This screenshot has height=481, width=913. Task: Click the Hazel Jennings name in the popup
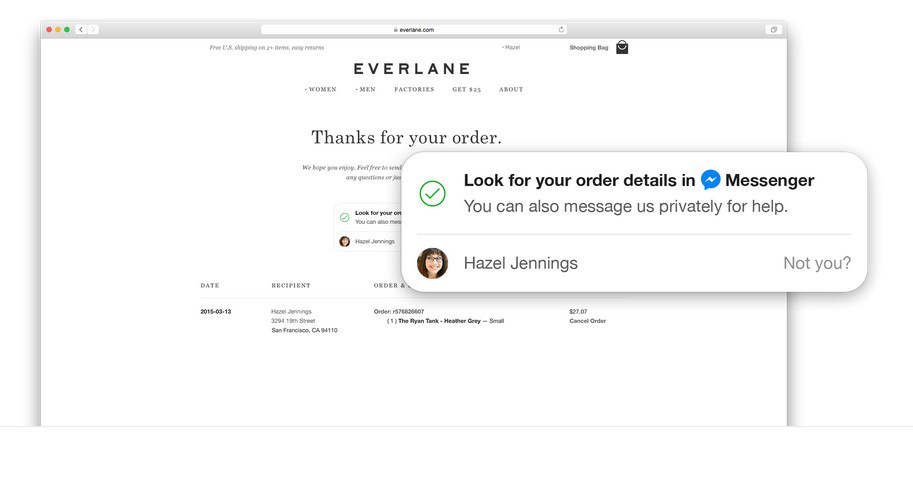click(x=521, y=263)
